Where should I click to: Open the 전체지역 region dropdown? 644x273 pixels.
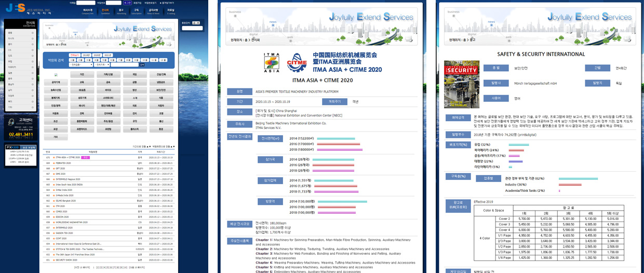click(102, 64)
